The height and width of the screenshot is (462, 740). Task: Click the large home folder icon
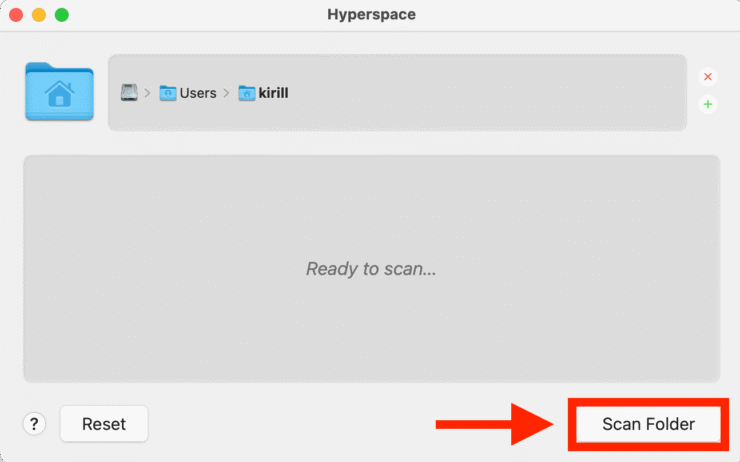(59, 92)
